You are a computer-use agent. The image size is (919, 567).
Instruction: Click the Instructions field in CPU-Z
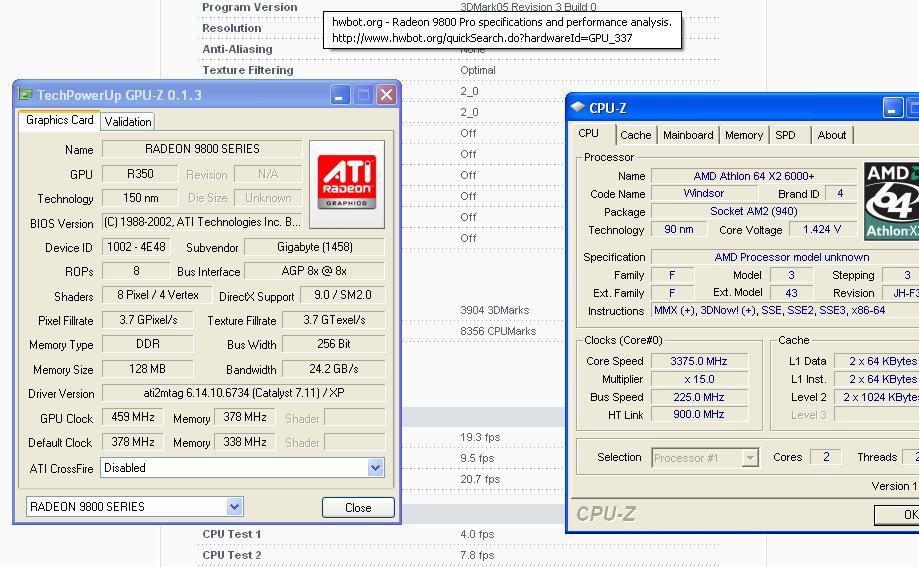coord(785,310)
